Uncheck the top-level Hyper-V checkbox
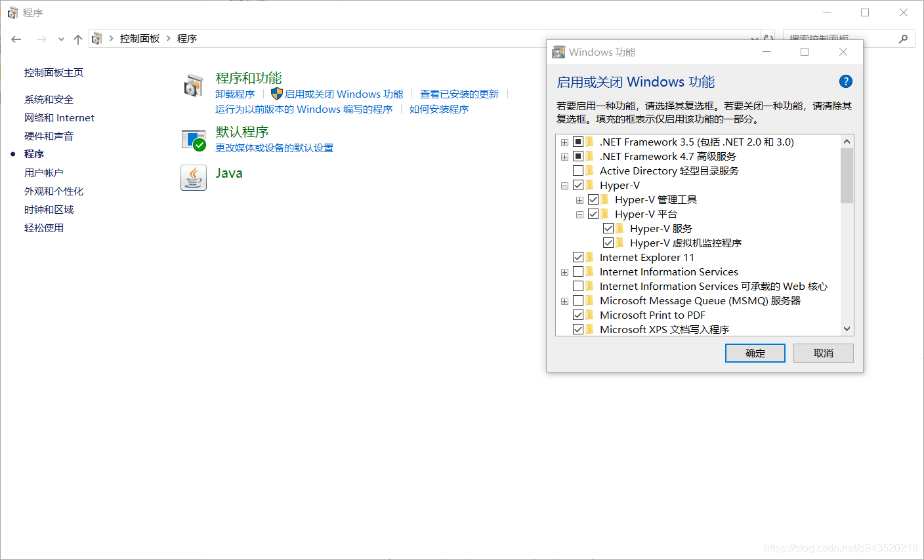The height and width of the screenshot is (560, 924). [578, 185]
